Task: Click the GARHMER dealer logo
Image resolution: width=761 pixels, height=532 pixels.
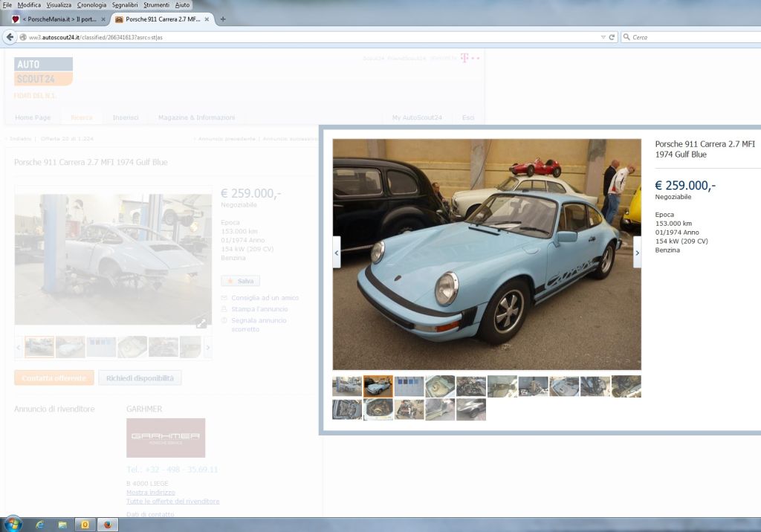Action: click(x=166, y=438)
